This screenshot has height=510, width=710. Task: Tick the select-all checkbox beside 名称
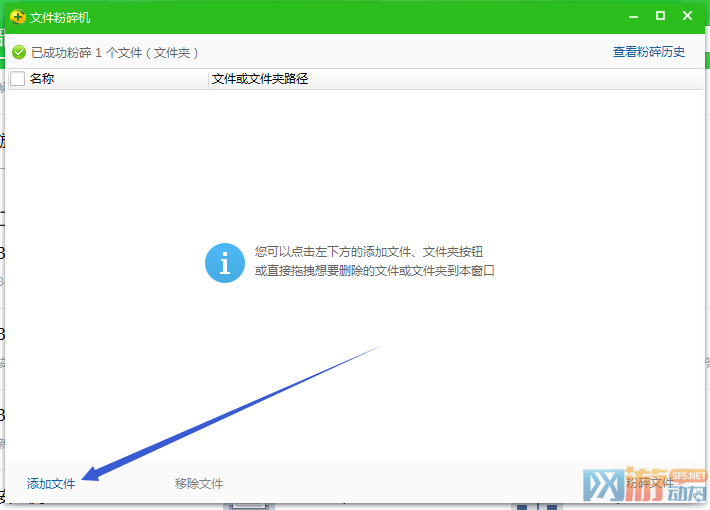[x=17, y=79]
